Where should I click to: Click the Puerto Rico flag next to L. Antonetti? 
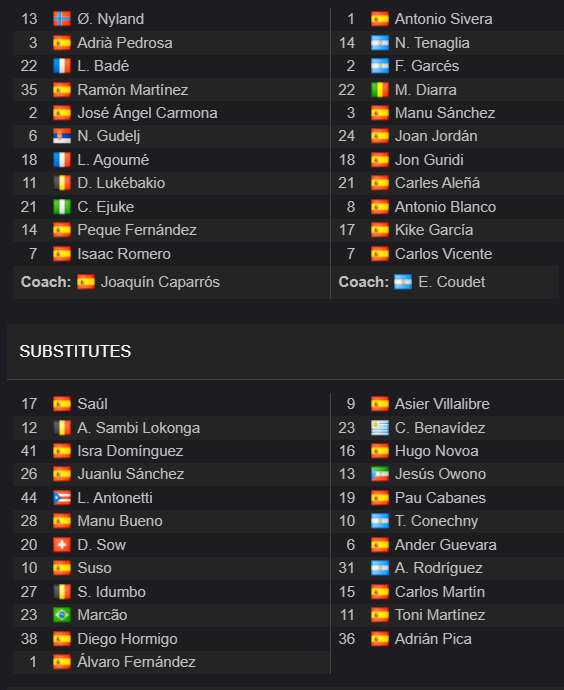[62, 498]
